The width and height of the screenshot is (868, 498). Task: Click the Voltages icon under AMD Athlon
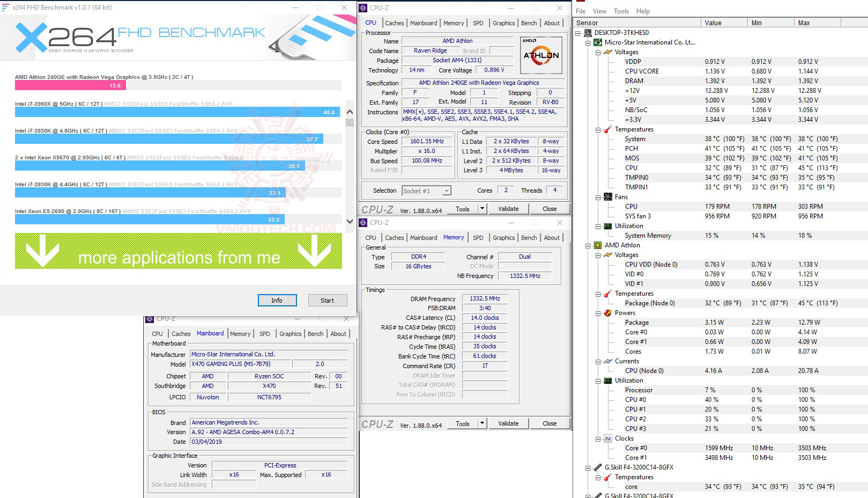608,255
